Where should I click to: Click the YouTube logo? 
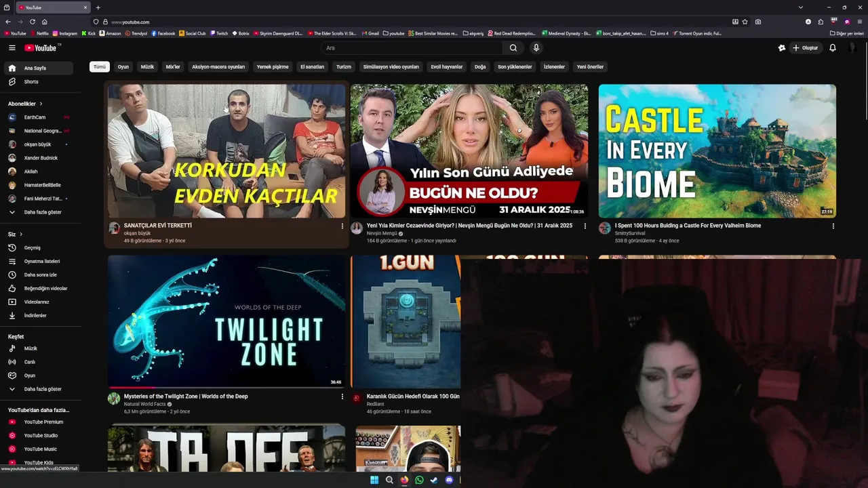(x=41, y=47)
